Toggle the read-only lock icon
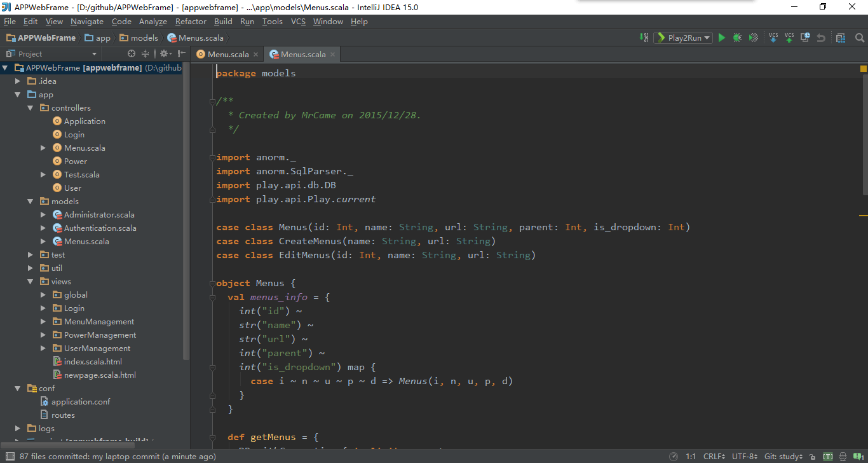868x463 pixels. [814, 457]
